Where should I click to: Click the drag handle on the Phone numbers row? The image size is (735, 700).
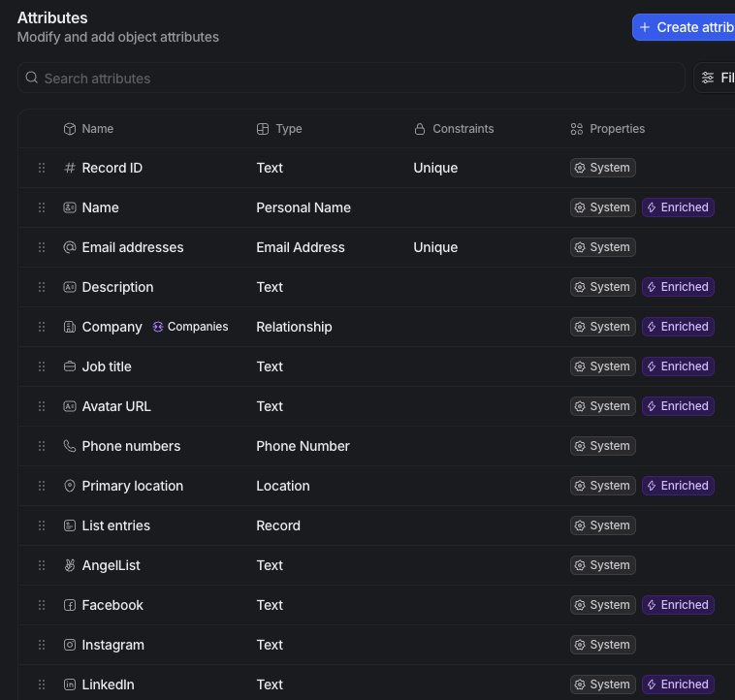(x=42, y=446)
